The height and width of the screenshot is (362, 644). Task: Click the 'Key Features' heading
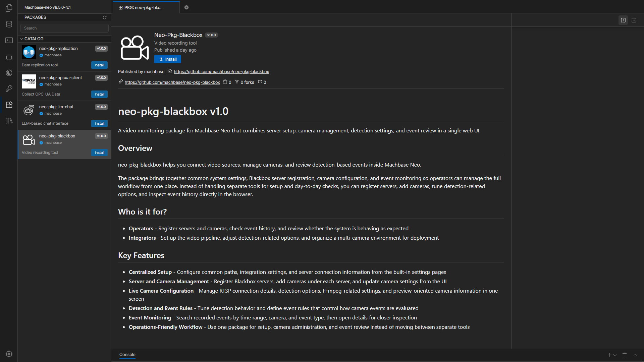point(141,255)
